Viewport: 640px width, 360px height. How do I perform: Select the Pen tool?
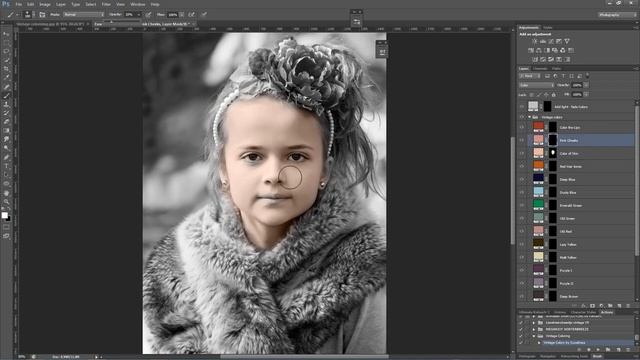coord(6,158)
